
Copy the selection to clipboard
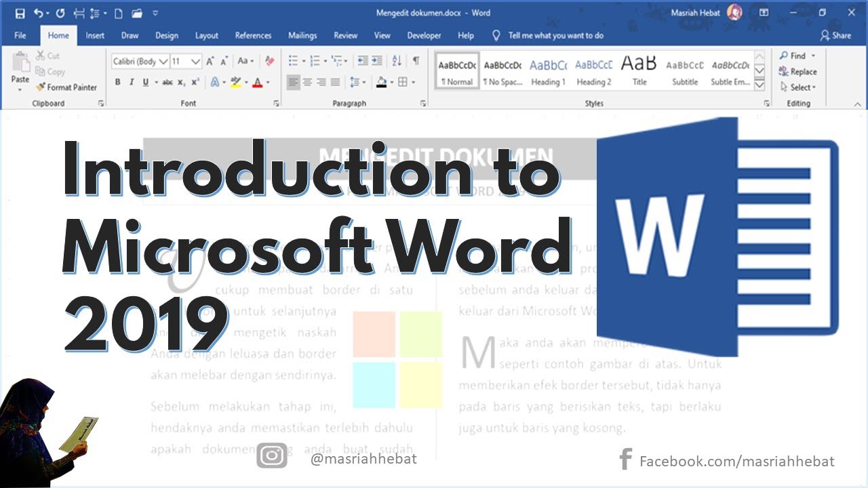pos(50,71)
